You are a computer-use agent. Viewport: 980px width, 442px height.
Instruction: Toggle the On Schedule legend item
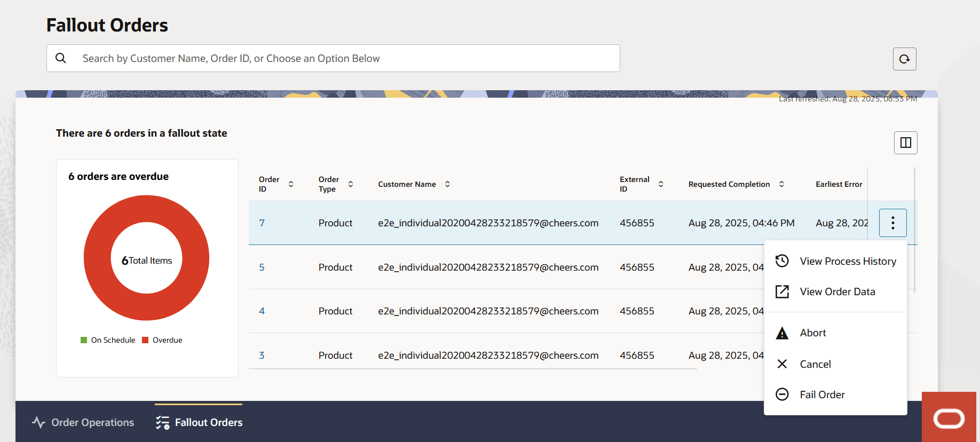click(108, 340)
